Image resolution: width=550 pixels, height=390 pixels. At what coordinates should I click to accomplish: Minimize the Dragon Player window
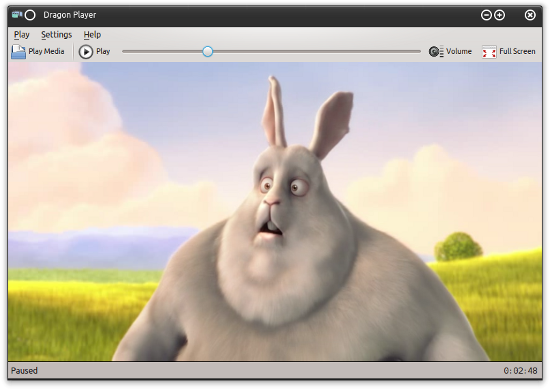pyautogui.click(x=486, y=15)
